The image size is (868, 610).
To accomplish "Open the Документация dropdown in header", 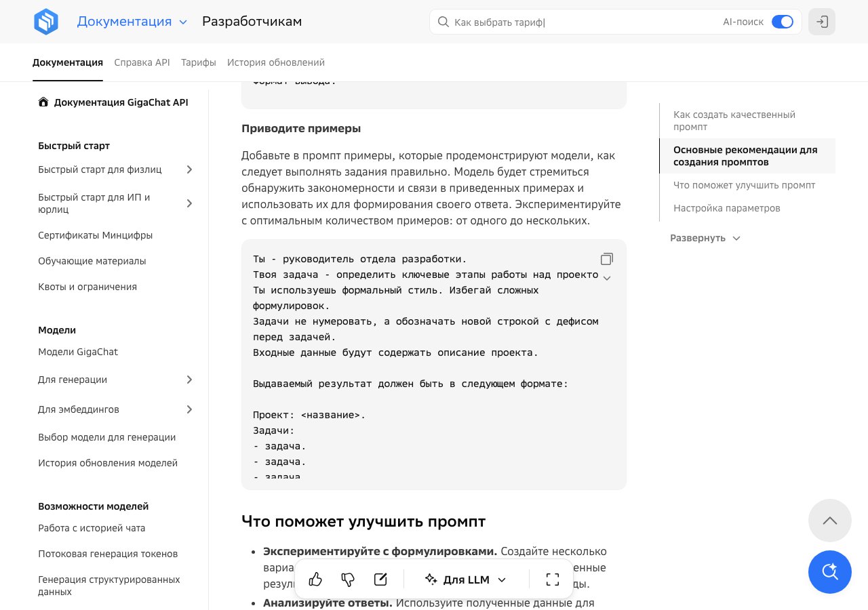I will [132, 22].
